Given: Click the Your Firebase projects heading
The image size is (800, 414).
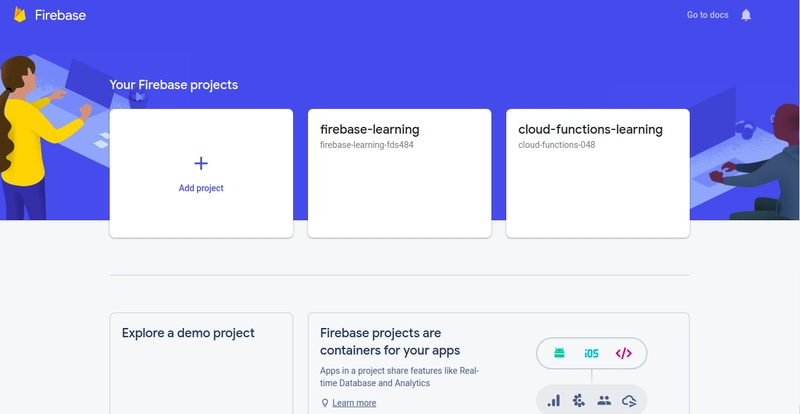Looking at the screenshot, I should 173,85.
